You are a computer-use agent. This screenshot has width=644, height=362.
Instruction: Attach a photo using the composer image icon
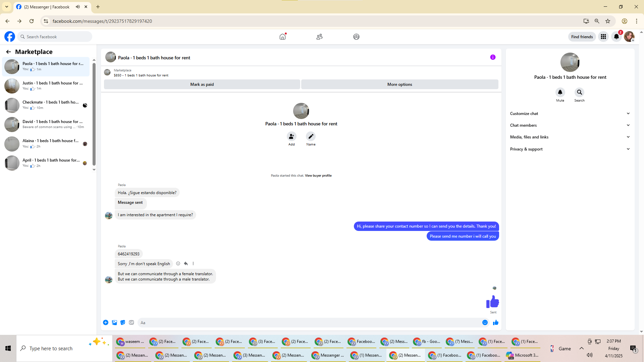pos(114,322)
